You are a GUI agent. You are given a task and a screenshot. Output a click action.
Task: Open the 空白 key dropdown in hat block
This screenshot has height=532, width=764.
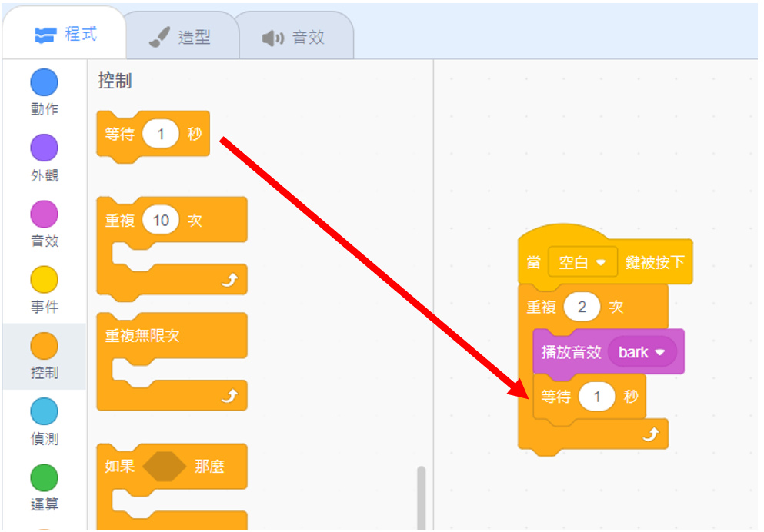pyautogui.click(x=582, y=263)
